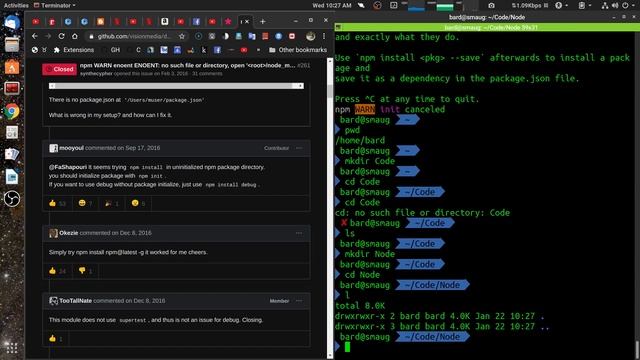Toggle thumbs-up reaction on Okezie's comment
Image resolution: width=640 pixels, height=360 pixels.
pos(57,271)
